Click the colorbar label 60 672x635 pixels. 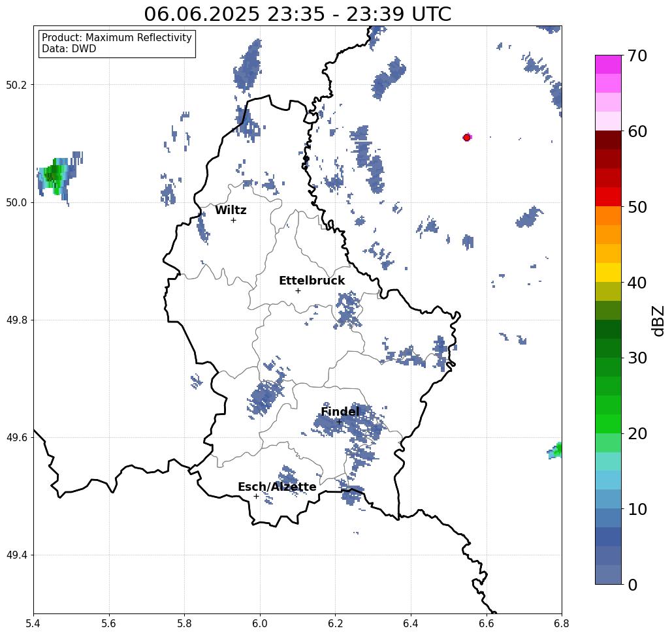637,131
